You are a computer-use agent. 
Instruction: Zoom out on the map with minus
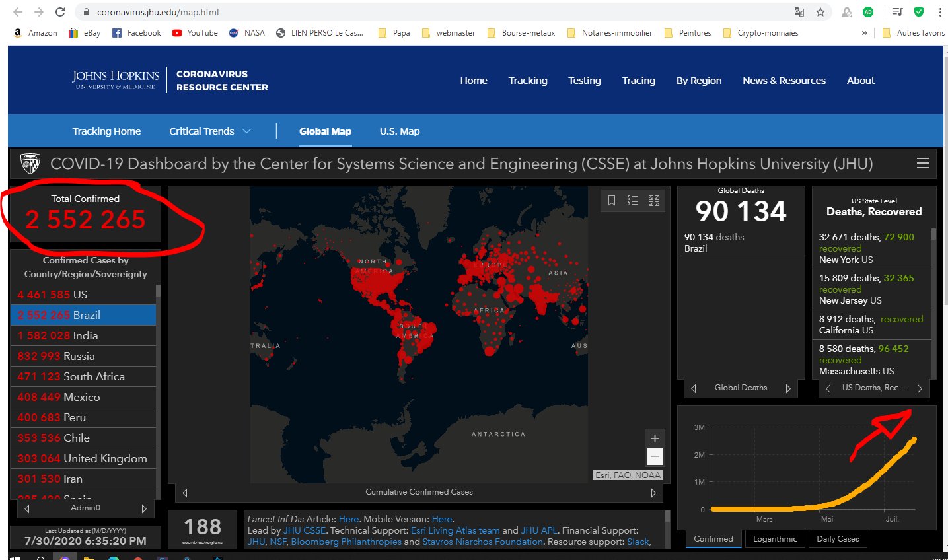(x=655, y=456)
